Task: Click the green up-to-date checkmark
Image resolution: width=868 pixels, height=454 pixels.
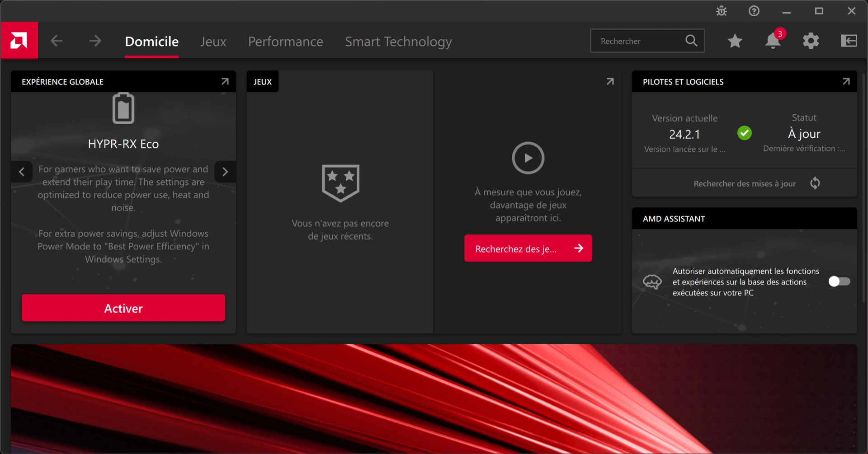Action: pyautogui.click(x=745, y=133)
